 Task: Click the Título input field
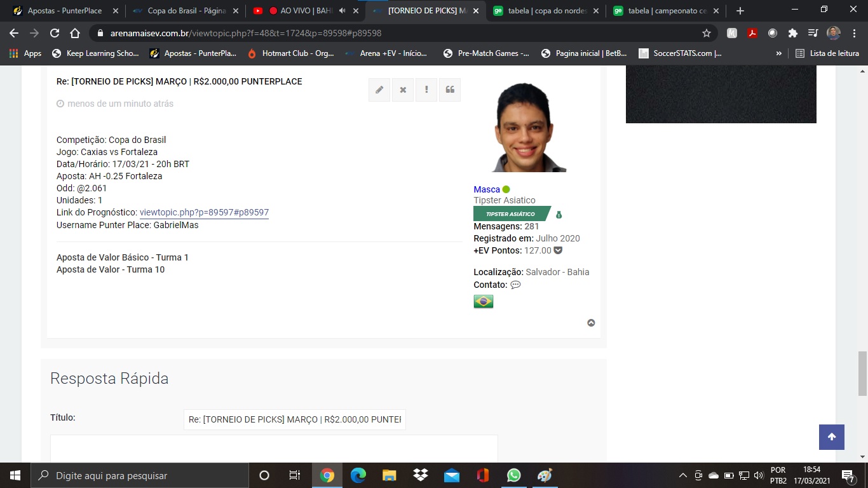294,419
